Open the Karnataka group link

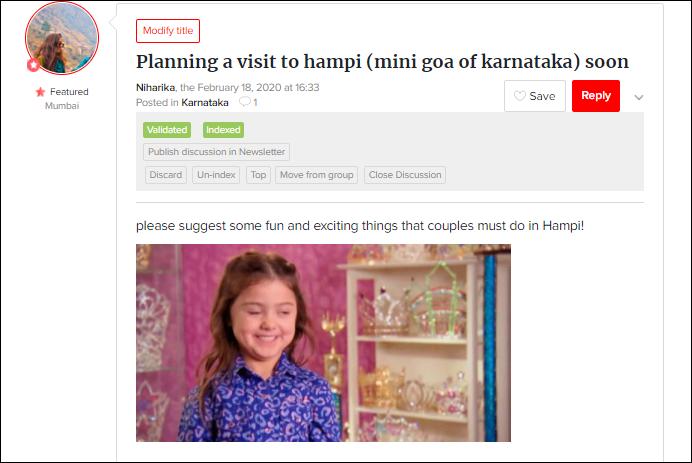pos(205,102)
